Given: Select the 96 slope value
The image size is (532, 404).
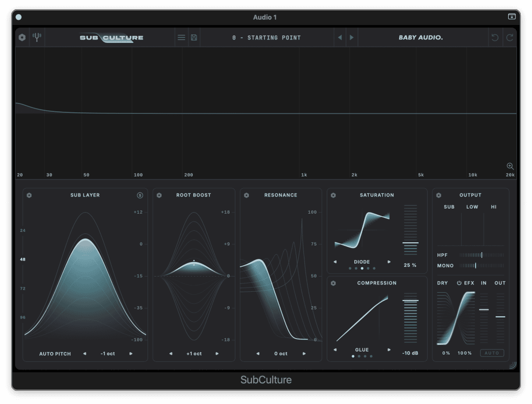Looking at the screenshot, I should 23,317.
